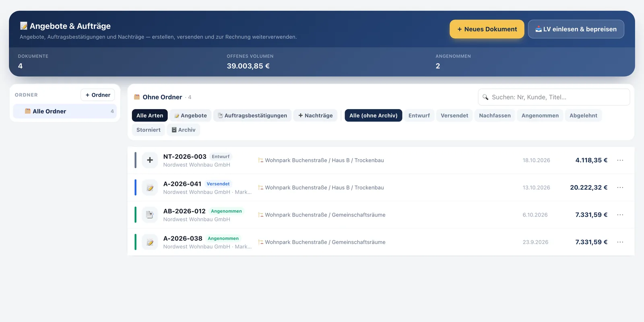This screenshot has height=322, width=644.
Task: Select the Alle Arten filter
Action: (150, 116)
